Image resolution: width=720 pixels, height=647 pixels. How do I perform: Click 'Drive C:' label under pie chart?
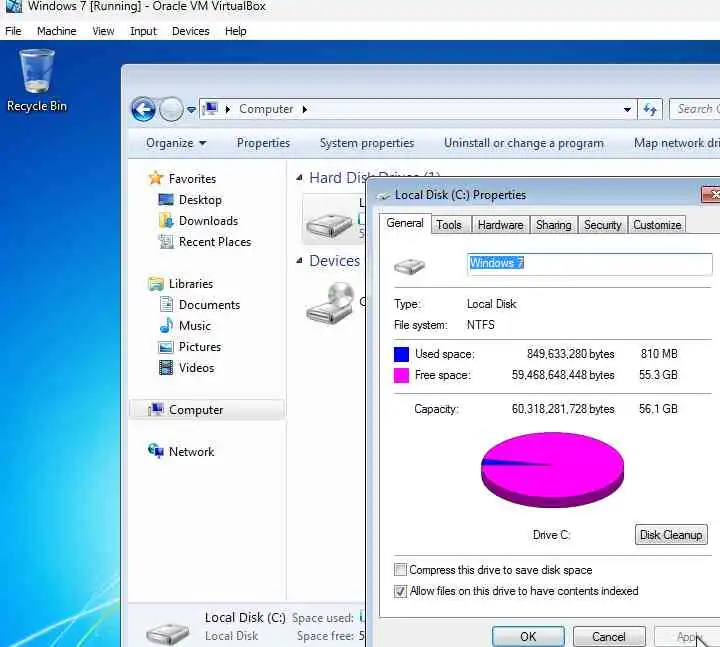click(551, 535)
